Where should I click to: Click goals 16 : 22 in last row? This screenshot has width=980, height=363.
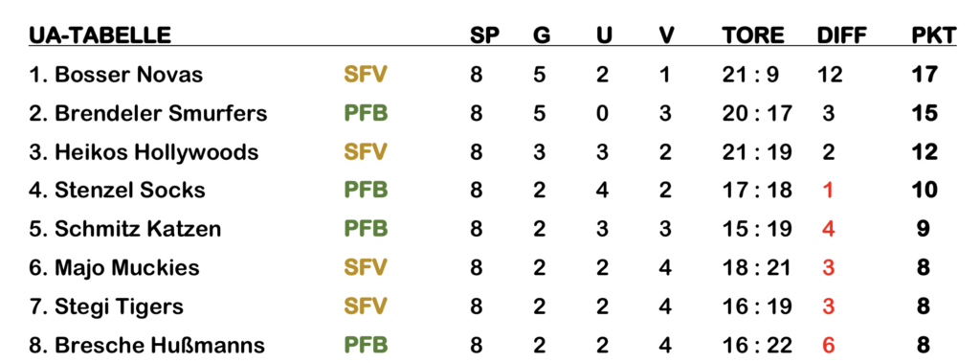[x=757, y=345]
